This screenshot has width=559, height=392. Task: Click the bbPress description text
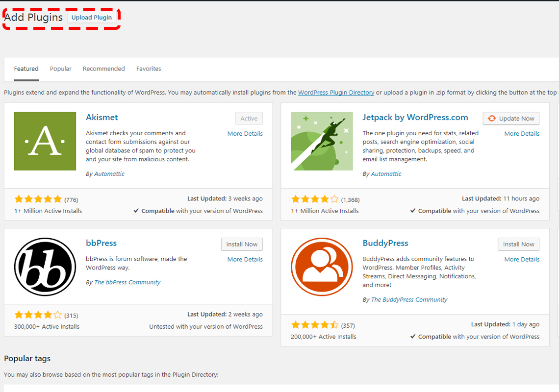[136, 263]
